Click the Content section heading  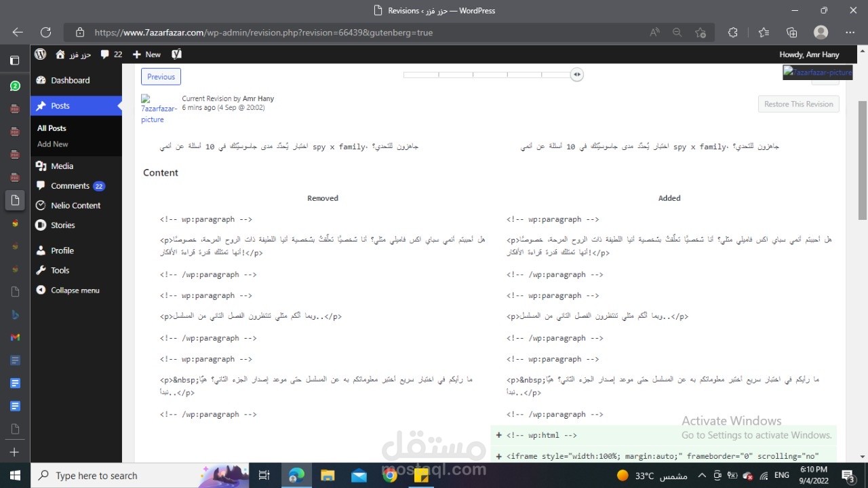(161, 172)
